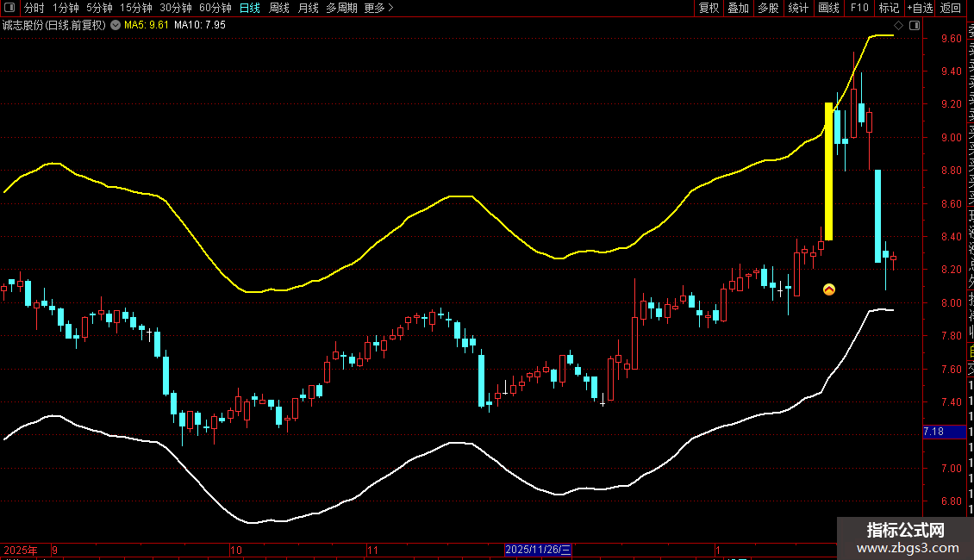Click the 7.18 price cursor label
974x560 pixels.
[944, 432]
